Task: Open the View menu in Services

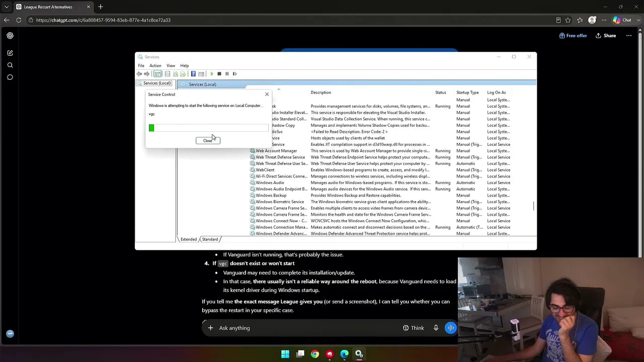Action: (x=171, y=66)
